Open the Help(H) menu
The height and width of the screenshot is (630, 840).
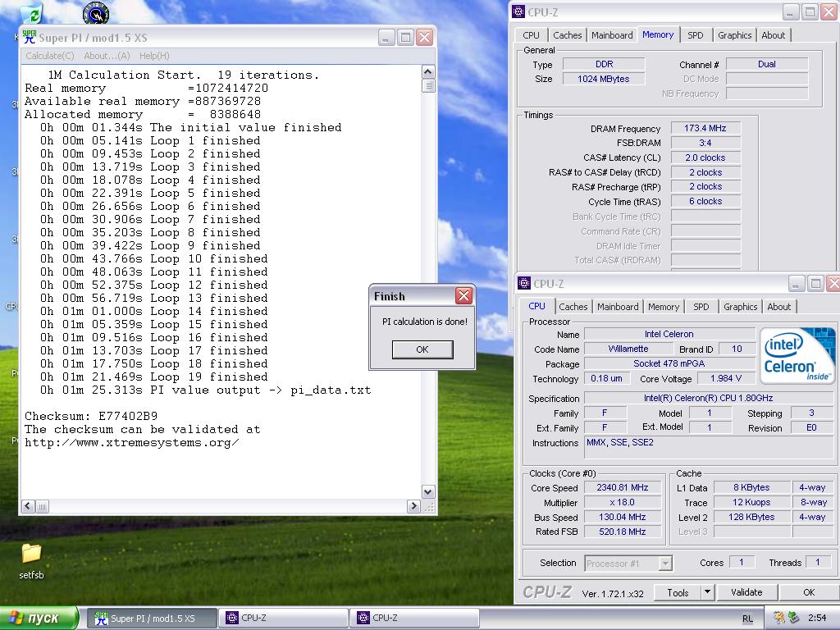pos(154,56)
